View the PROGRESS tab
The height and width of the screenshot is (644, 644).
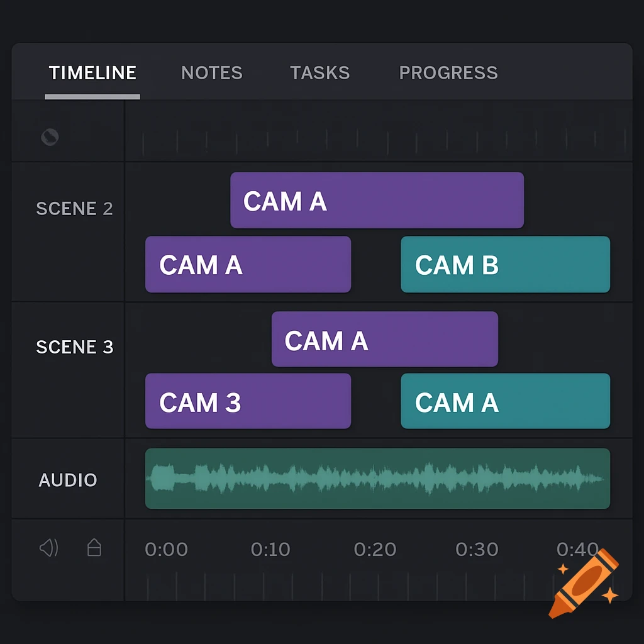(448, 73)
